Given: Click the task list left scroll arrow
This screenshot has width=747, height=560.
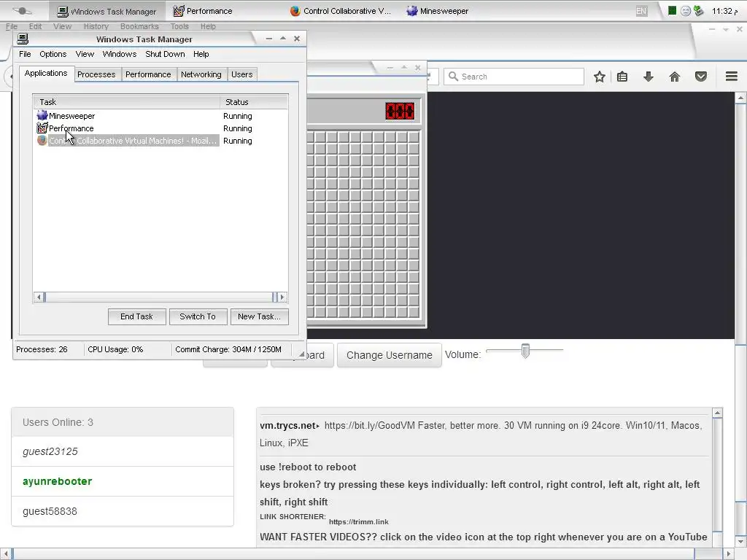Looking at the screenshot, I should (x=39, y=297).
